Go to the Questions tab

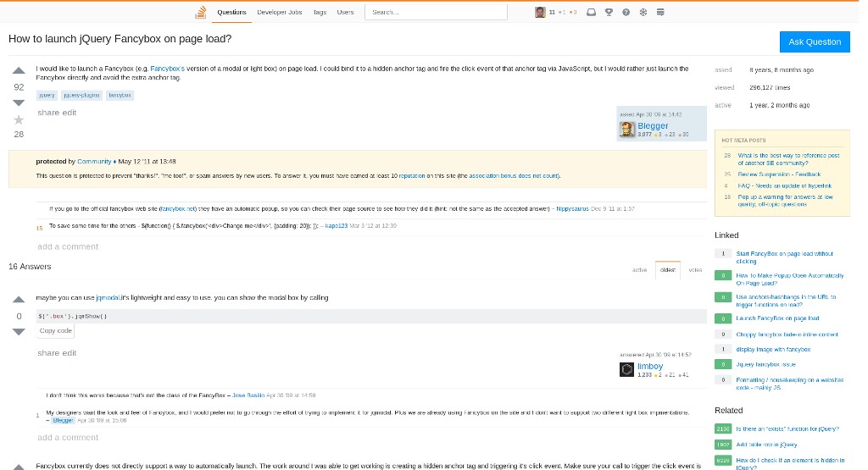click(231, 12)
